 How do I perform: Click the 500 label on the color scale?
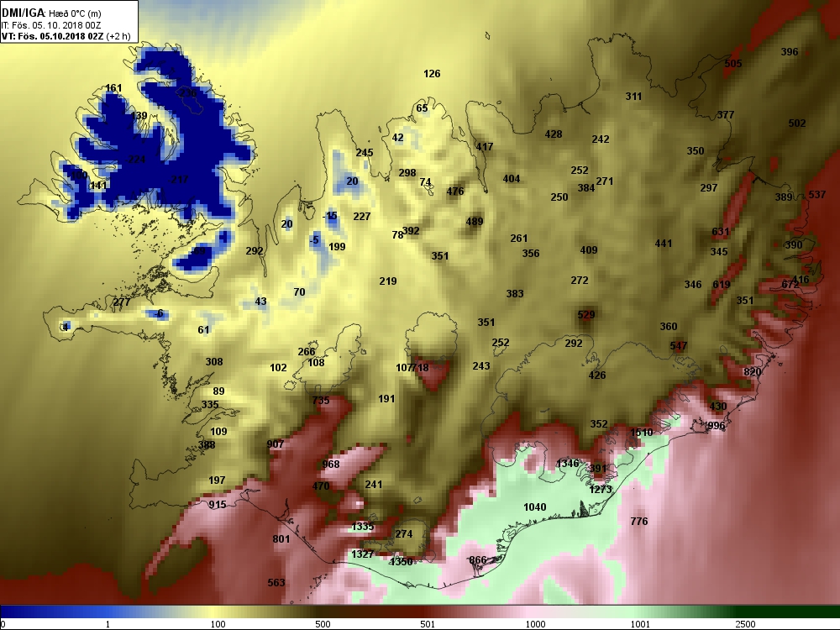323,624
